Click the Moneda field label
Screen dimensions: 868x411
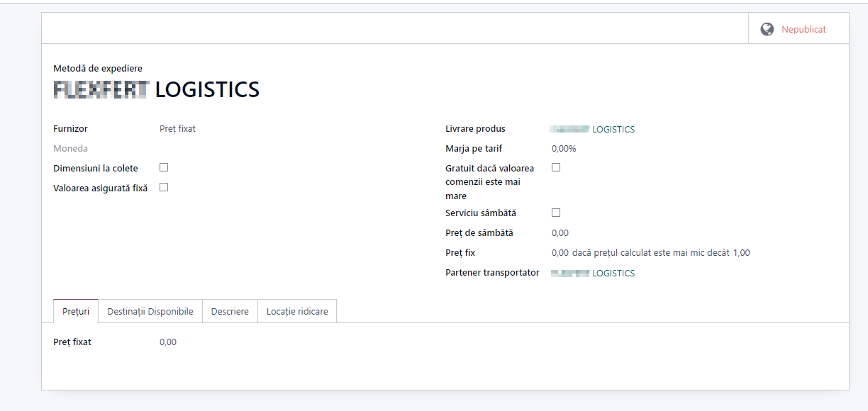tap(71, 149)
